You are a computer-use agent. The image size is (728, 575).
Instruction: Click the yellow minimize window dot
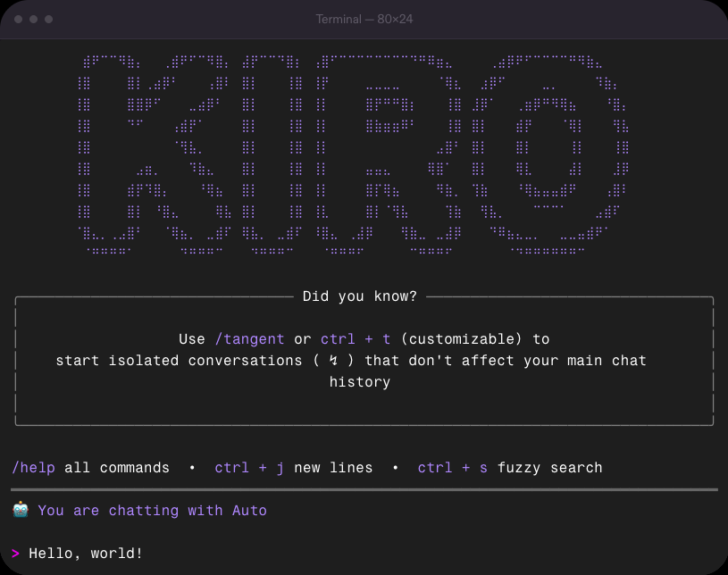coord(33,19)
